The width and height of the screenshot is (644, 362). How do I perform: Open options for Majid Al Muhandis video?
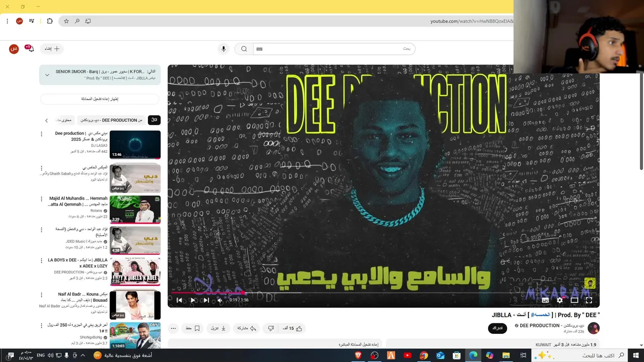tap(42, 199)
